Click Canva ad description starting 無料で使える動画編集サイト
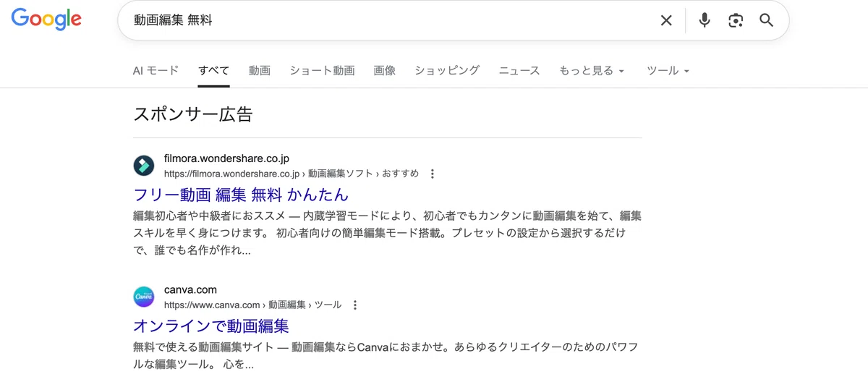 386,356
